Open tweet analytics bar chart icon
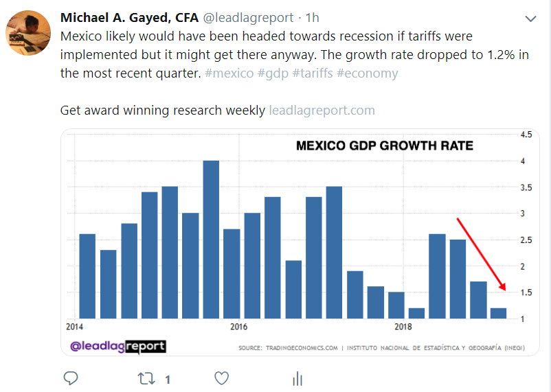551x392 pixels. tap(297, 378)
